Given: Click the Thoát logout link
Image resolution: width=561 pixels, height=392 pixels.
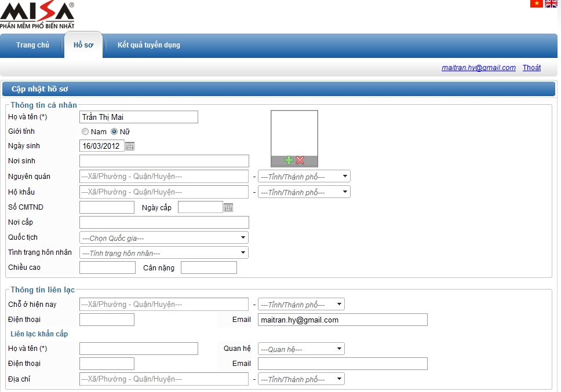Looking at the screenshot, I should [x=531, y=68].
